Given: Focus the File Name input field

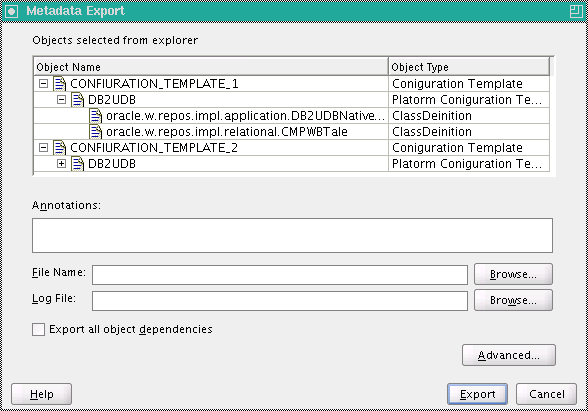Looking at the screenshot, I should (x=280, y=275).
